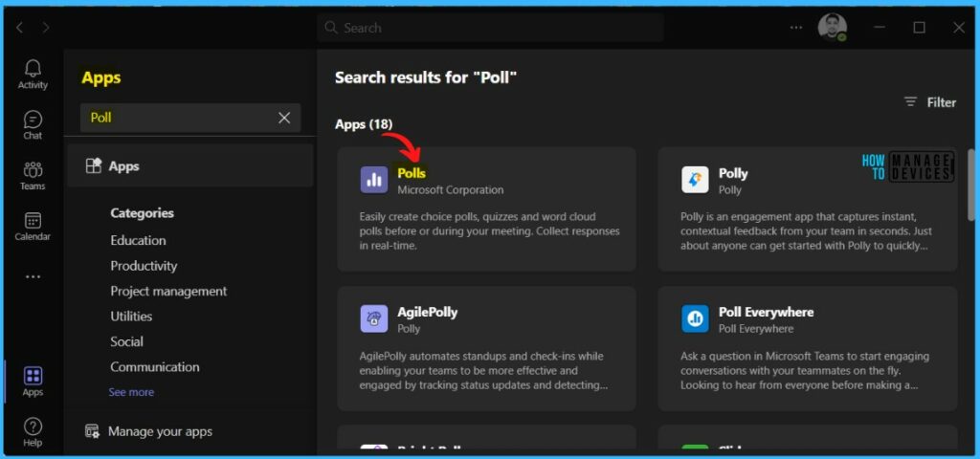Click the Poll Everywhere app icon
The image size is (980, 459).
point(695,318)
